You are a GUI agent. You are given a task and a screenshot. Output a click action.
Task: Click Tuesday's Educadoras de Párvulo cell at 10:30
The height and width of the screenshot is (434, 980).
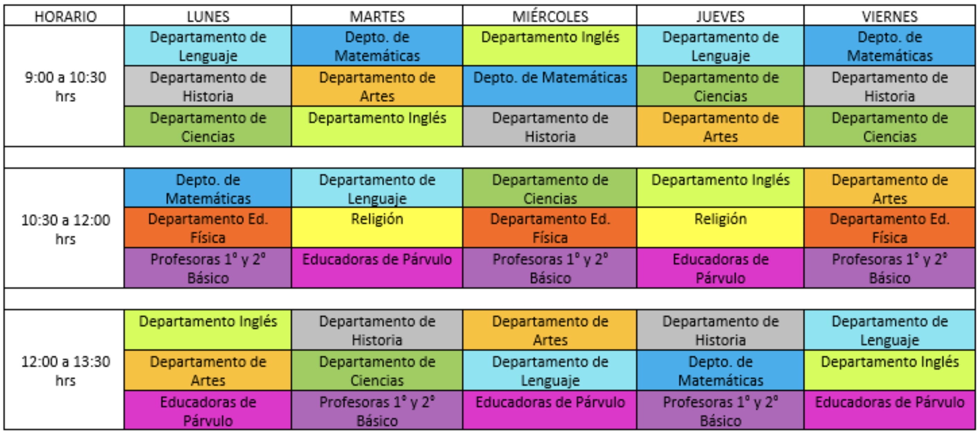[377, 268]
